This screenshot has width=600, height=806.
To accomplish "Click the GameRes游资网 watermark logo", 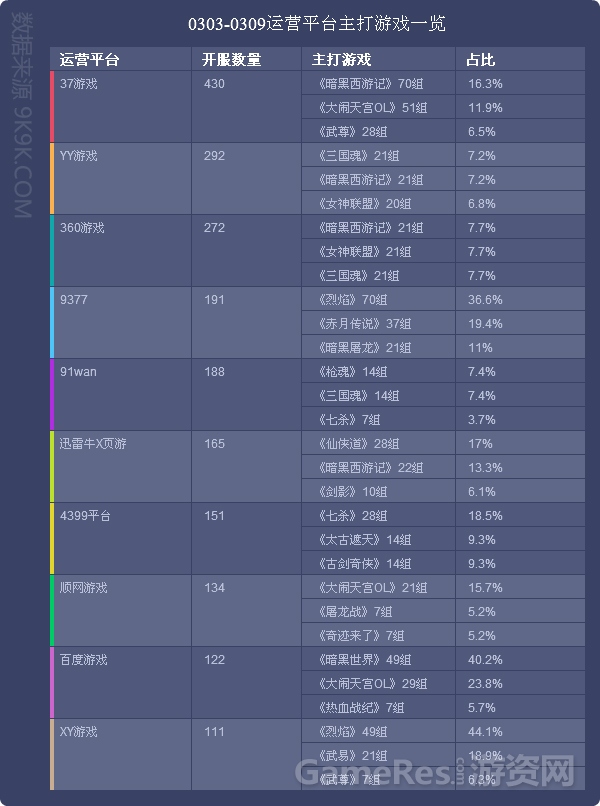I will coord(435,771).
